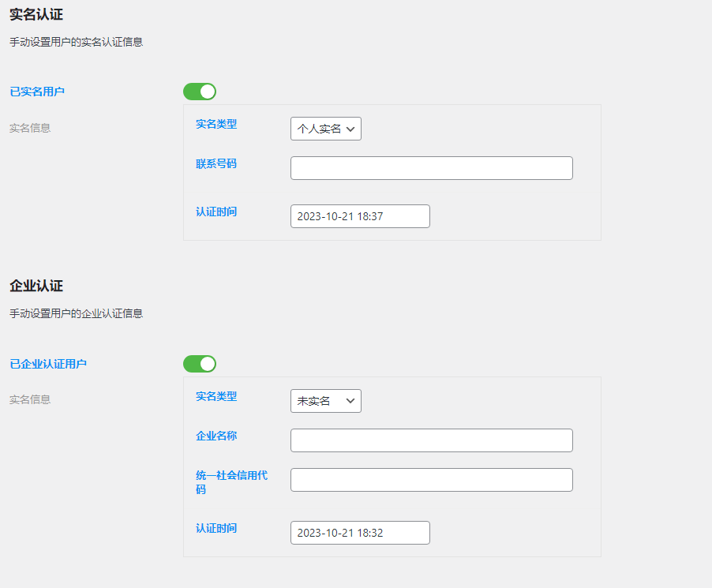Select the 企业名称 text field
The height and width of the screenshot is (588, 712).
(x=431, y=440)
